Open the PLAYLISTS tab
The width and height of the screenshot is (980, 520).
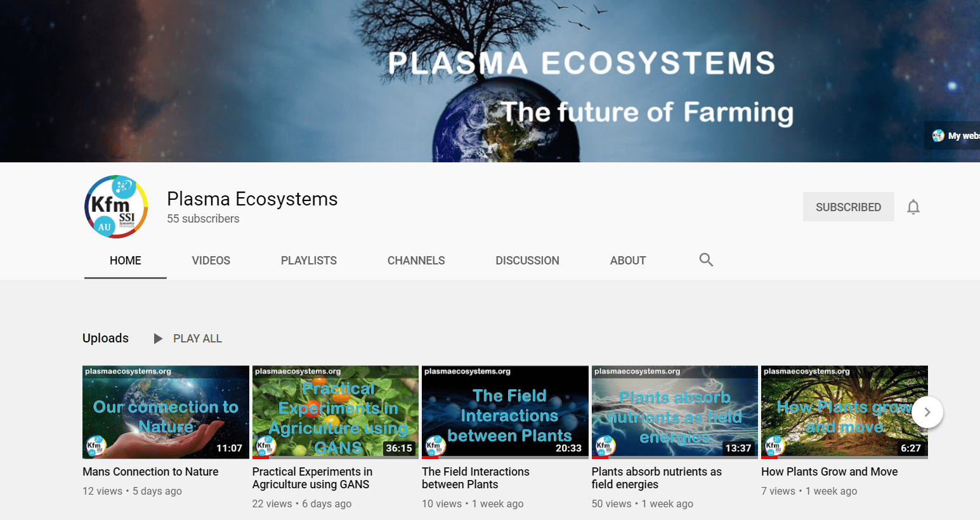(x=309, y=261)
